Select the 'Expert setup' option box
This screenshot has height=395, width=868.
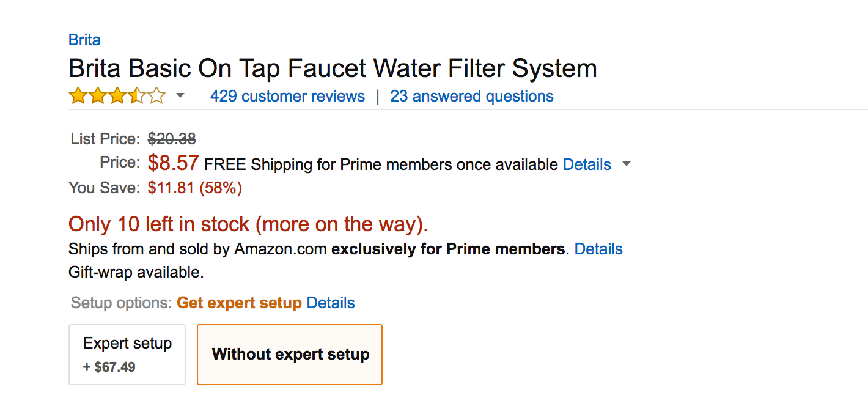pyautogui.click(x=127, y=354)
